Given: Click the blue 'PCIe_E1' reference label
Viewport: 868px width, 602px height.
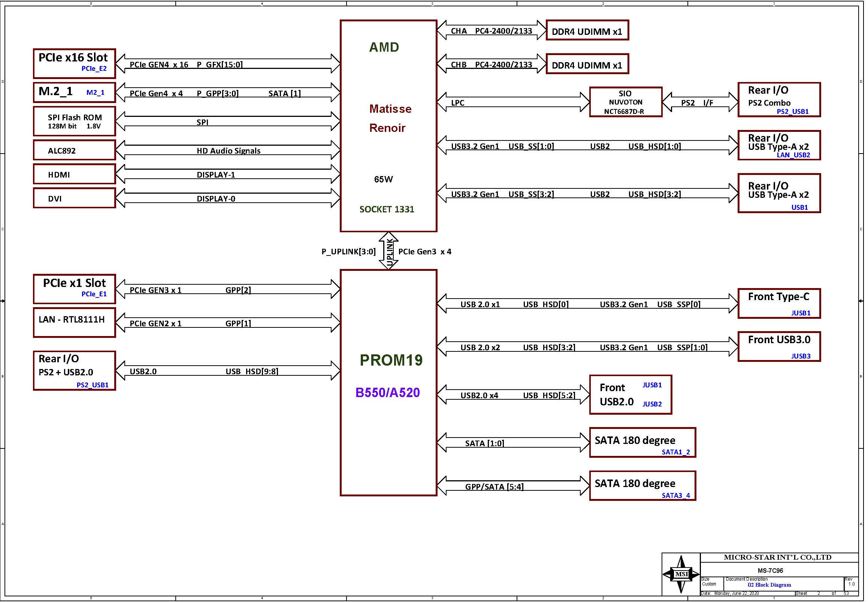Looking at the screenshot, I should (x=94, y=294).
